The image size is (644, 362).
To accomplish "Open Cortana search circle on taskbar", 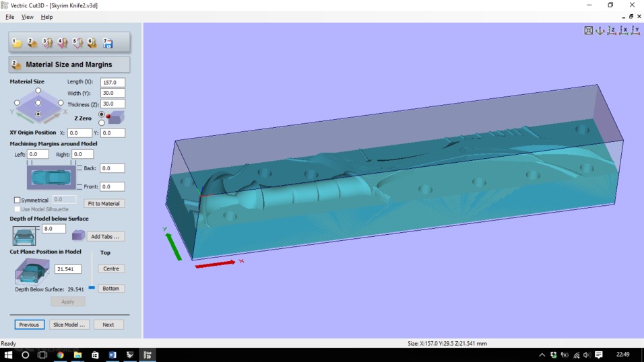I will point(25,355).
